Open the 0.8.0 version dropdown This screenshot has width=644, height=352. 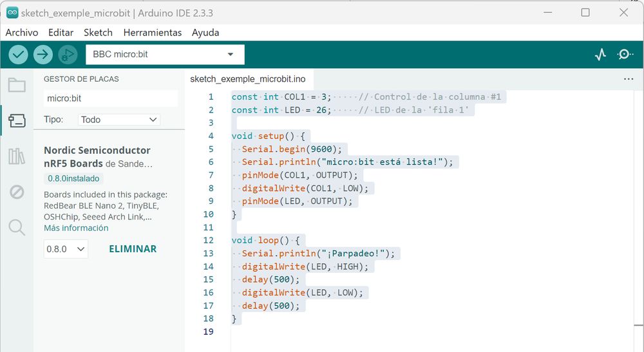[66, 249]
